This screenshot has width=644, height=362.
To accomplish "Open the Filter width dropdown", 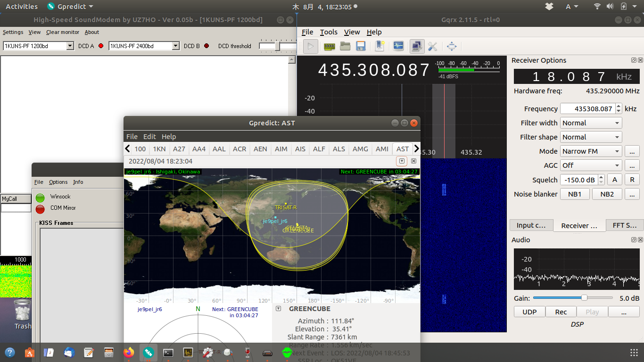I will click(591, 123).
